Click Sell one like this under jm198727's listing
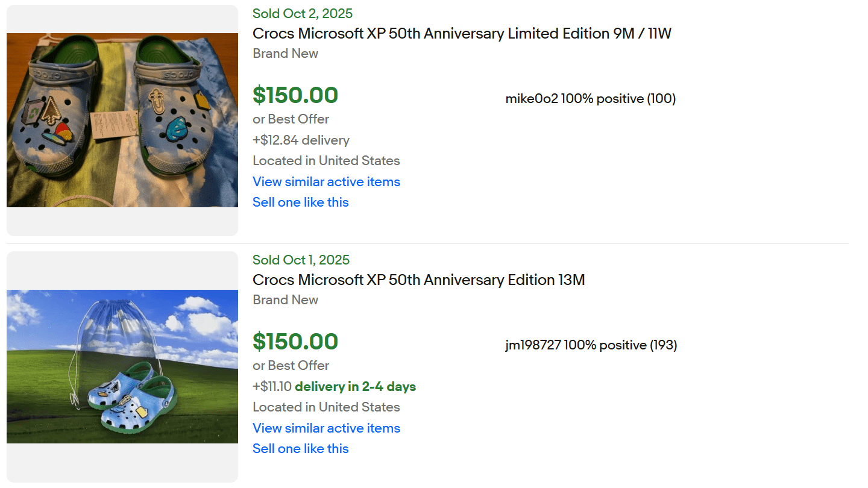The width and height of the screenshot is (868, 488). coord(300,449)
